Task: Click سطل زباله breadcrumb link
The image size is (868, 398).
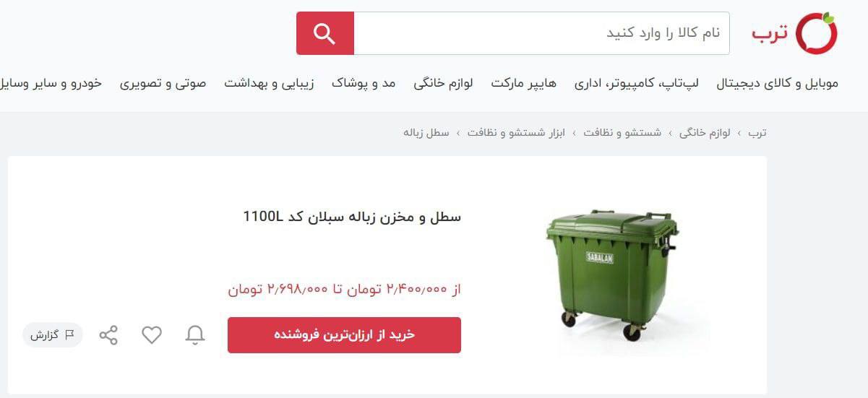Action: 426,133
